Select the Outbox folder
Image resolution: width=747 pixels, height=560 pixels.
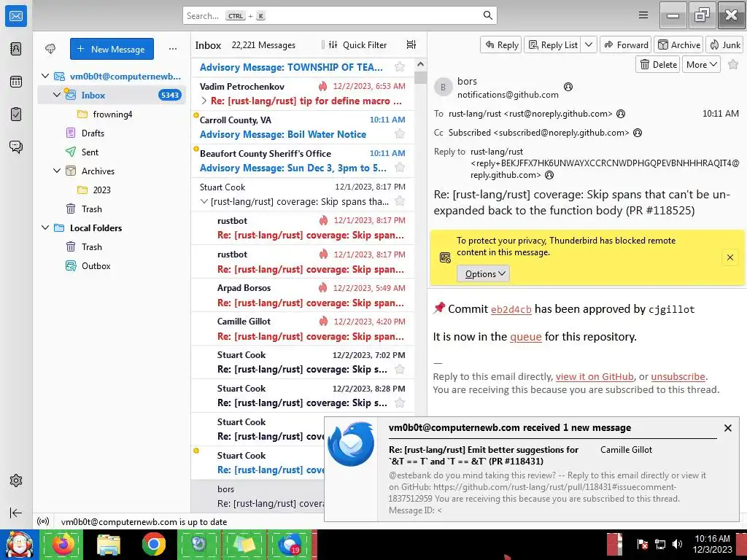(96, 265)
